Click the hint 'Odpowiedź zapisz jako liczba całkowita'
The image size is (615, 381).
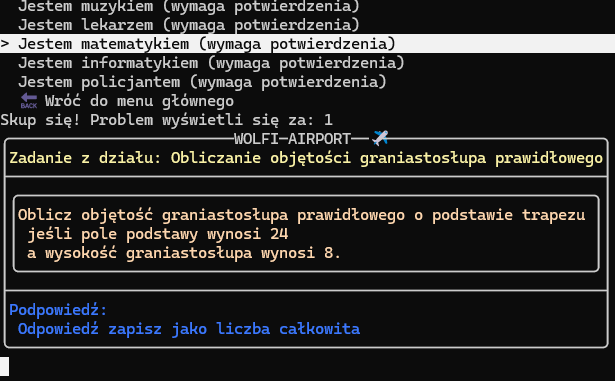[x=189, y=329]
